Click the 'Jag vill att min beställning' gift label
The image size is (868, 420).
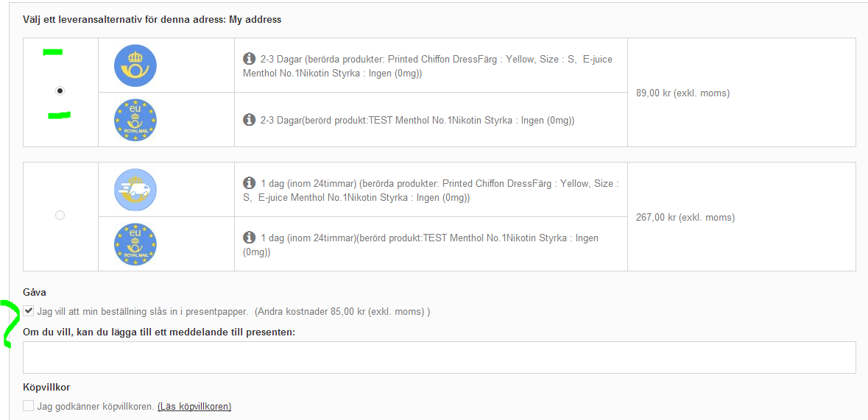coord(142,311)
